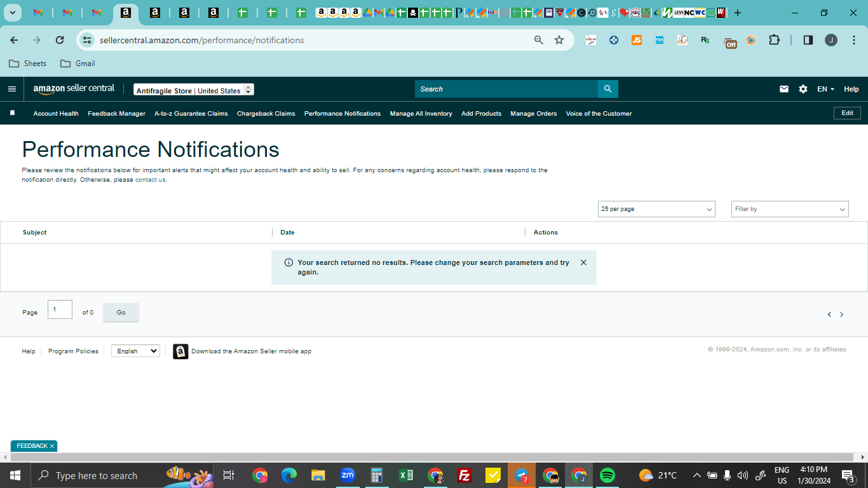
Task: Click the Go pagination button
Action: tap(121, 313)
